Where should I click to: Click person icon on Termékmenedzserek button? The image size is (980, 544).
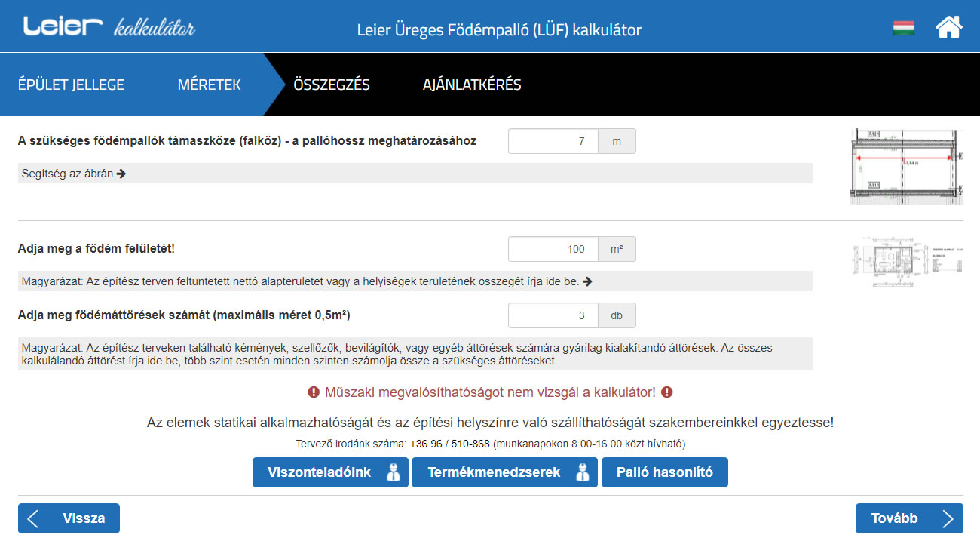(581, 473)
